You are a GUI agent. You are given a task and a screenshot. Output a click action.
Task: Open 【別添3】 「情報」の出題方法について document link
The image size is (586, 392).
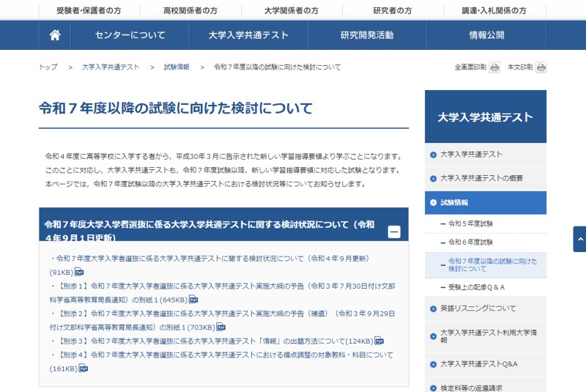tap(215, 341)
